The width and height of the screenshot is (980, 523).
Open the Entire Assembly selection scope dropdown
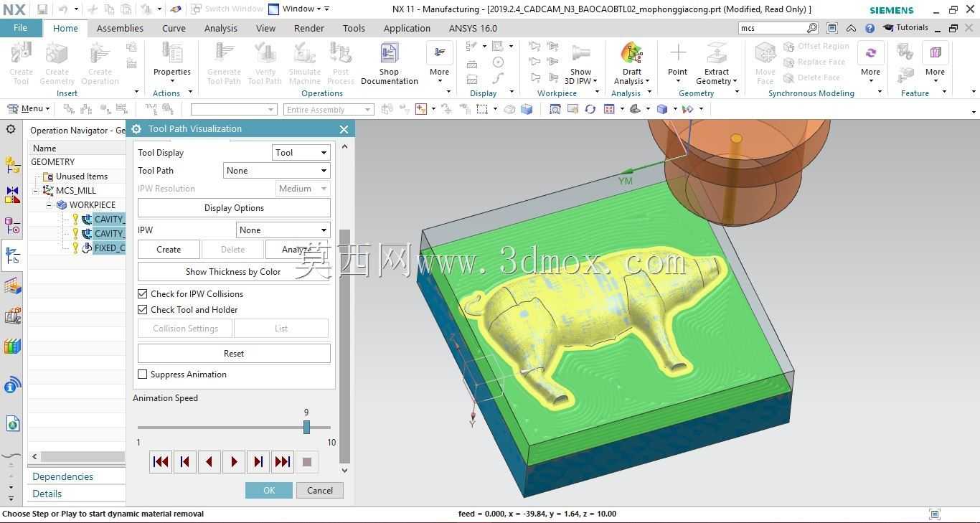[329, 110]
